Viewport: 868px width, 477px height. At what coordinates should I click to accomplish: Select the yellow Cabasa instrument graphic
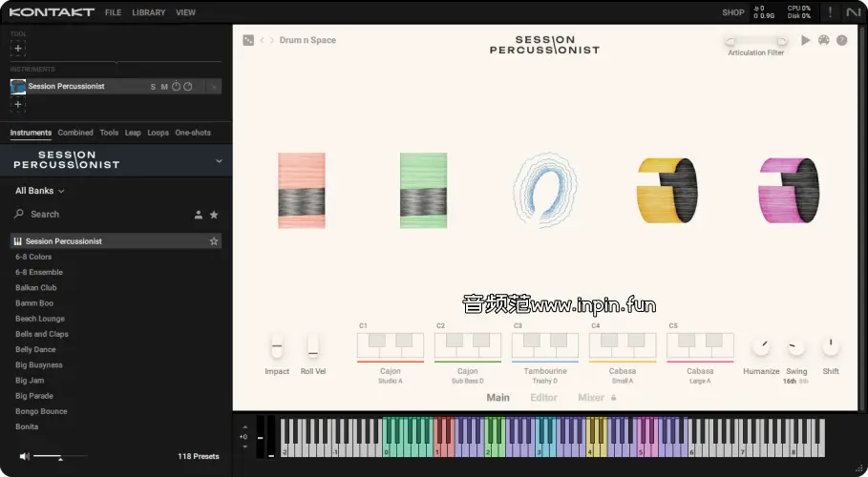(x=667, y=191)
